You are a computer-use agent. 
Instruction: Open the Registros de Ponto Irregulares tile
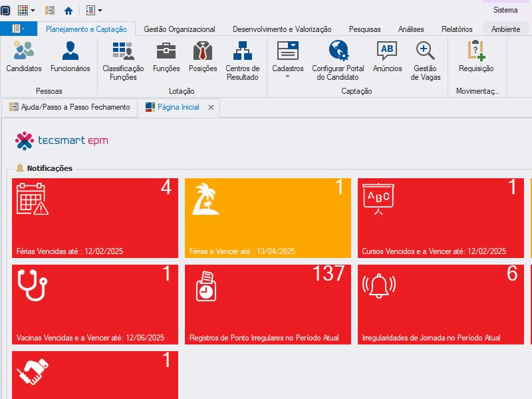(268, 305)
